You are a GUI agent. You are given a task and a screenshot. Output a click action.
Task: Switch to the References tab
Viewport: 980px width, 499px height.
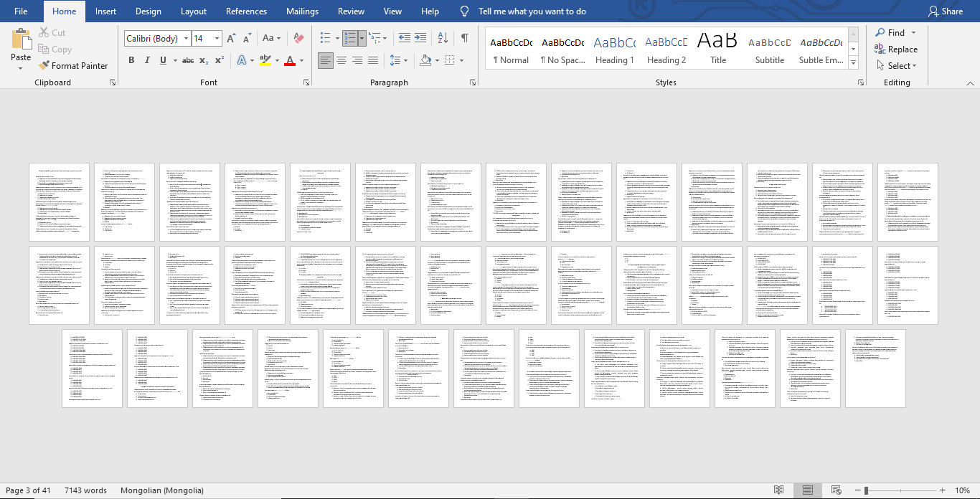pyautogui.click(x=246, y=11)
